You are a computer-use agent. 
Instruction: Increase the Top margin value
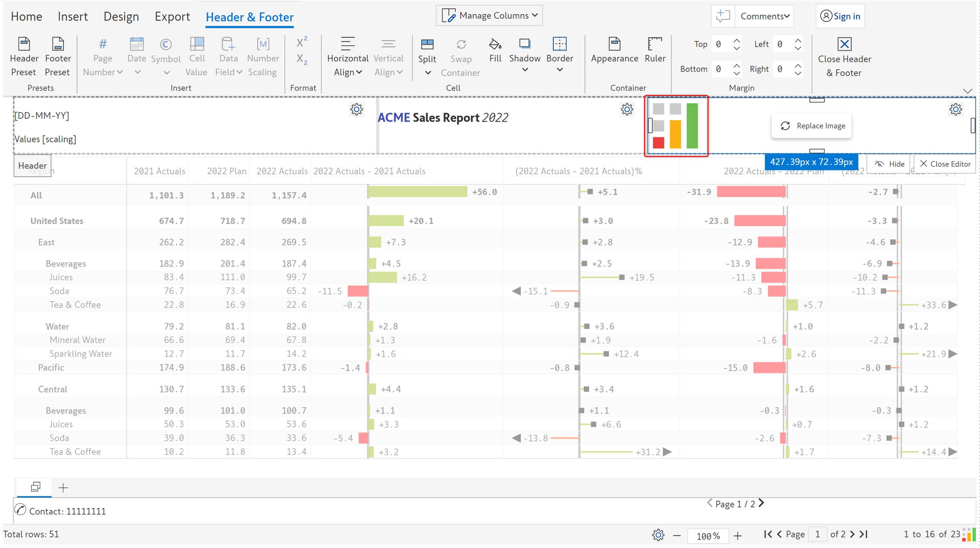point(737,40)
